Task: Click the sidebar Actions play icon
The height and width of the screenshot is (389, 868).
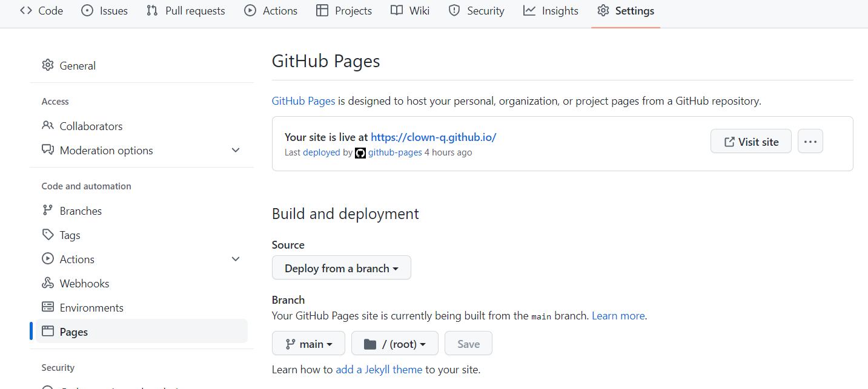Action: [x=48, y=259]
